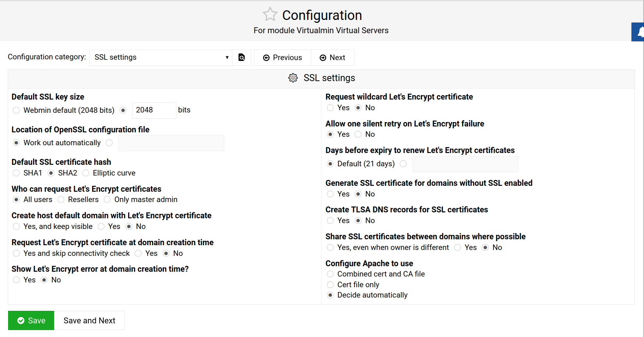Choose Elliptic curve certificate hash
The width and height of the screenshot is (644, 337).
coord(86,173)
